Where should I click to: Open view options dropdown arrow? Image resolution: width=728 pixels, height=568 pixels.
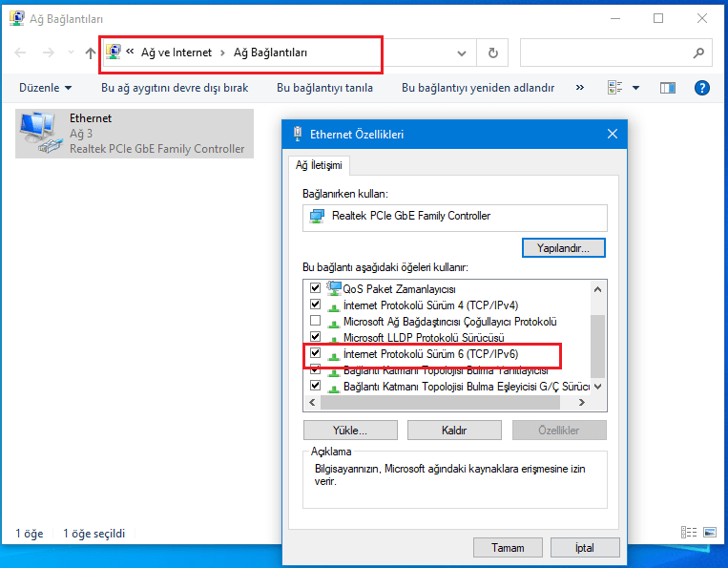[x=636, y=88]
